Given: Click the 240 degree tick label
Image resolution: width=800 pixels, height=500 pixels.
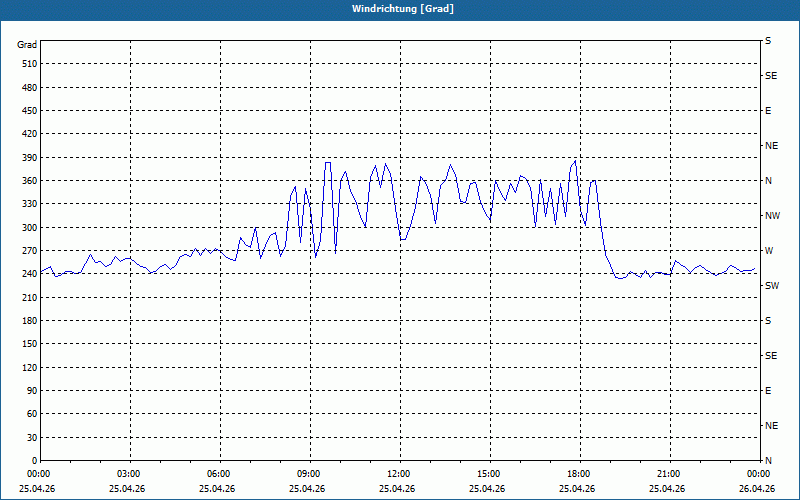Looking at the screenshot, I should [30, 274].
